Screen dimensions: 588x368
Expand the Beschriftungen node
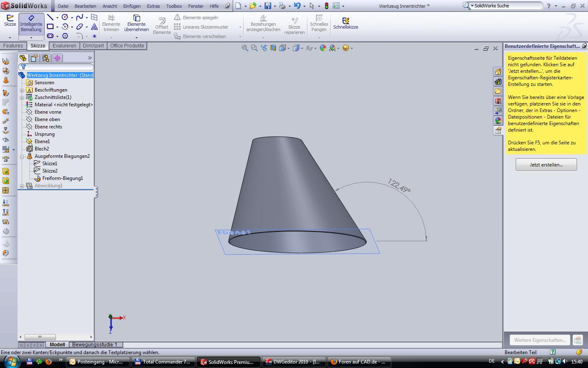coord(22,90)
